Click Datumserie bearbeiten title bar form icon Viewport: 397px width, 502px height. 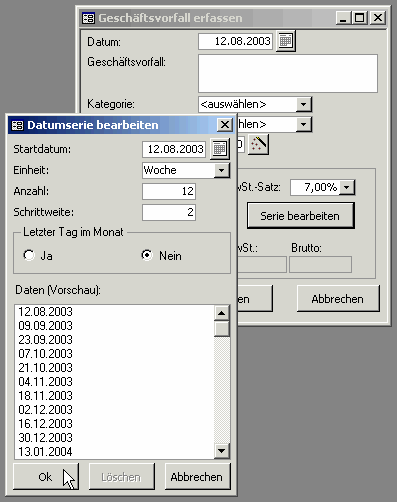tap(17, 125)
